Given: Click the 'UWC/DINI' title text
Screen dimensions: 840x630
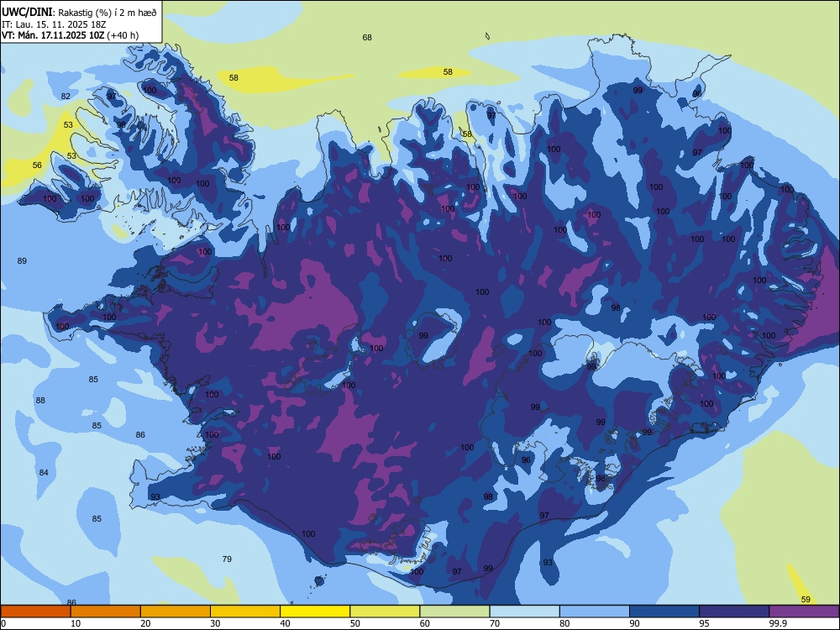Looking at the screenshot, I should coord(27,12).
